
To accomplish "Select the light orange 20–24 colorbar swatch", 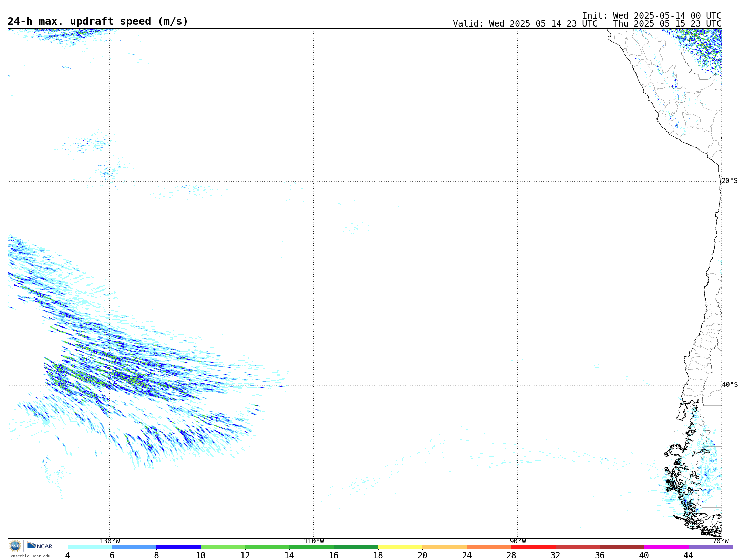I will click(x=445, y=547).
